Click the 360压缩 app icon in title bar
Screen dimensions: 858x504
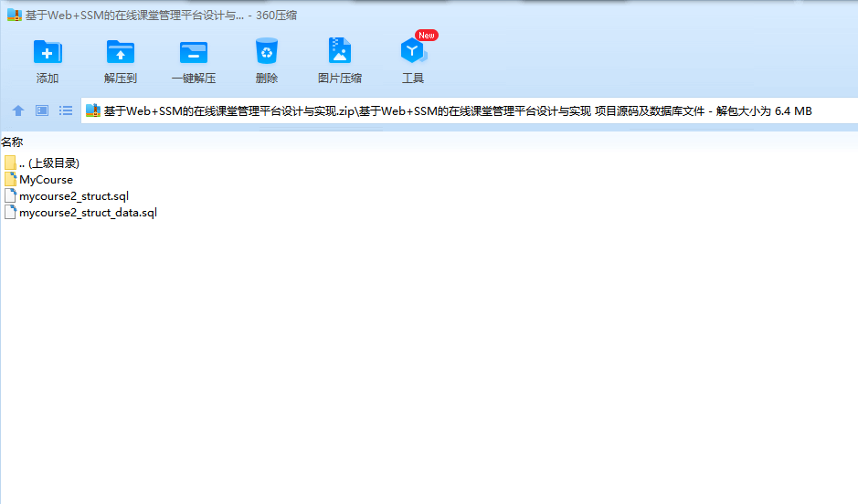pyautogui.click(x=15, y=15)
